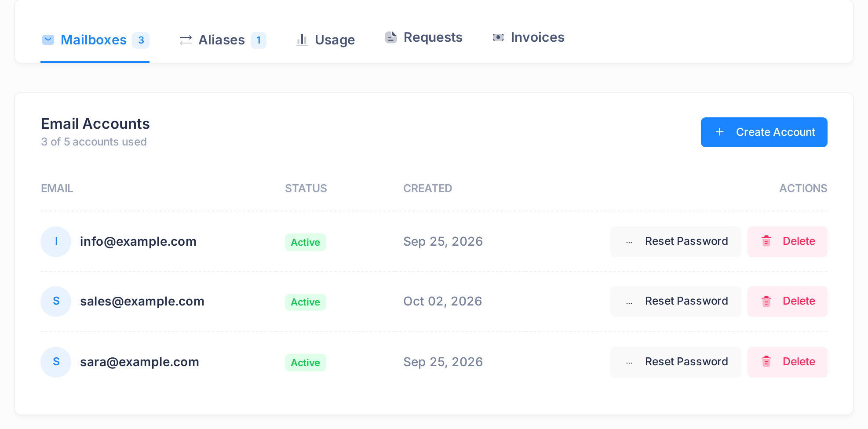Click the ACTIONS column header
868x429 pixels.
(803, 188)
